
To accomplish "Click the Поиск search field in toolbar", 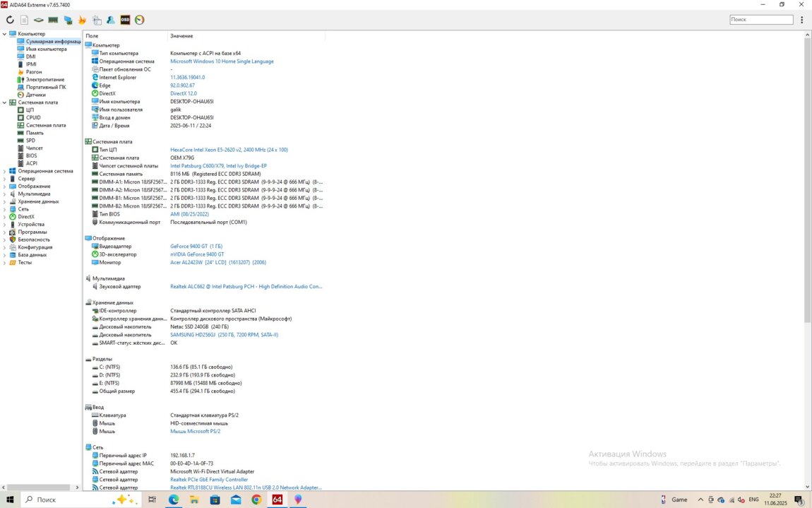I will tap(760, 20).
